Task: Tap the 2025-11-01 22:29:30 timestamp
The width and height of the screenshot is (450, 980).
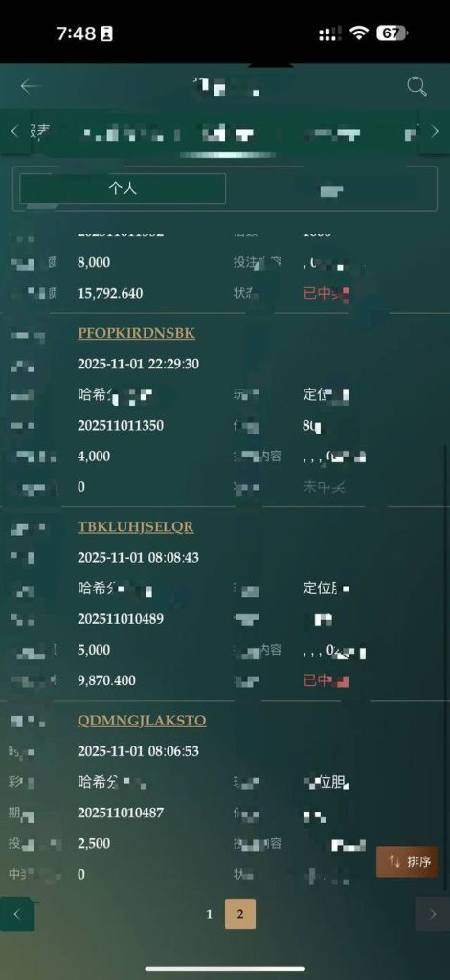Action: point(138,364)
